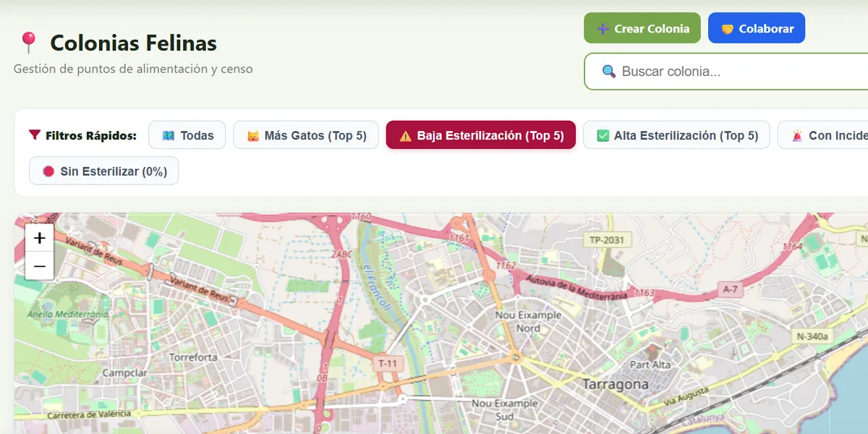Click the Carretera de València label

click(89, 414)
